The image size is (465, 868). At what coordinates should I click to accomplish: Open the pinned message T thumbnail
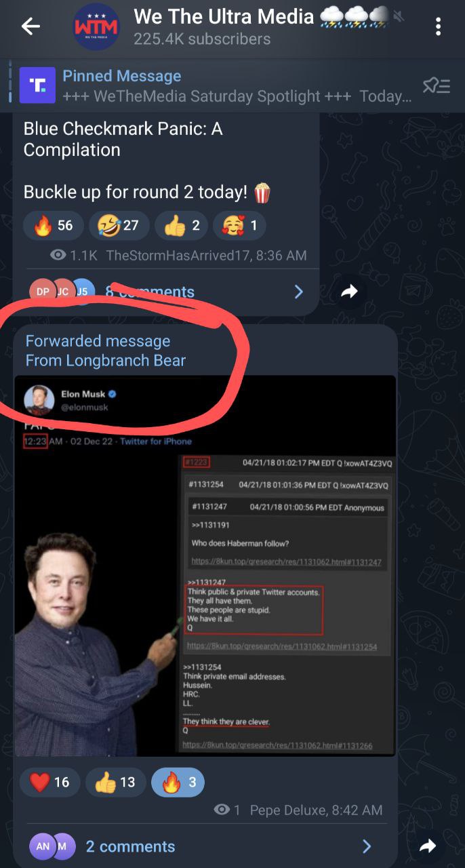click(x=37, y=85)
